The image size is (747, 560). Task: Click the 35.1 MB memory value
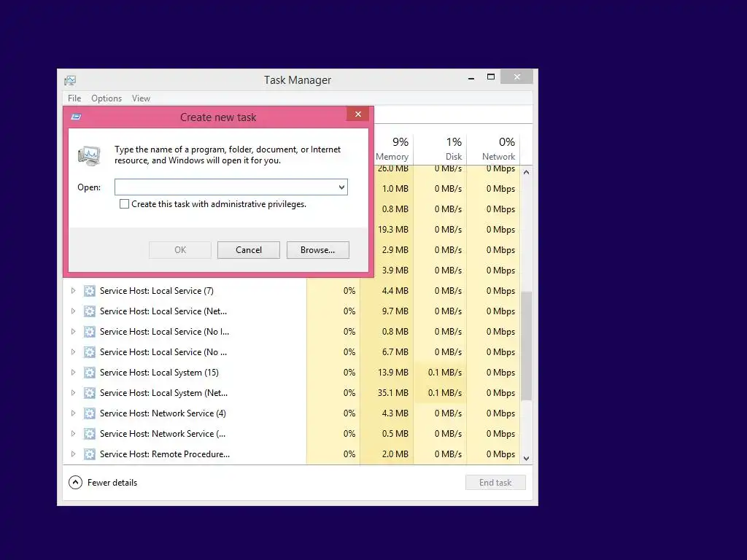(393, 393)
